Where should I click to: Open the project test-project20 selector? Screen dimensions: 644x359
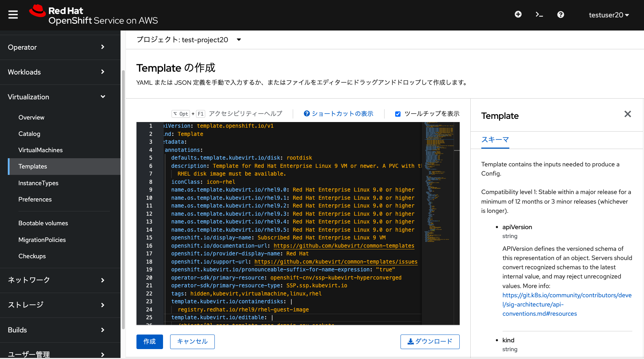coord(189,40)
